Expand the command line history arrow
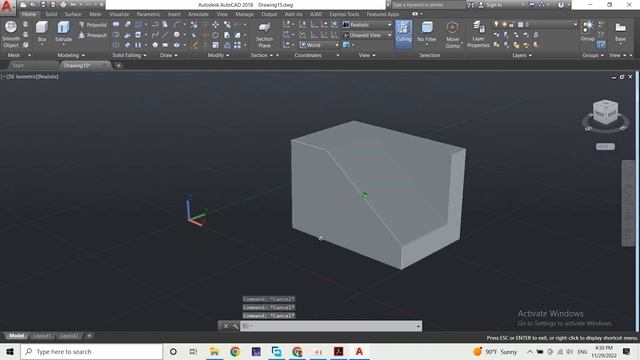Screen dimensions: 640x360 pos(418,326)
